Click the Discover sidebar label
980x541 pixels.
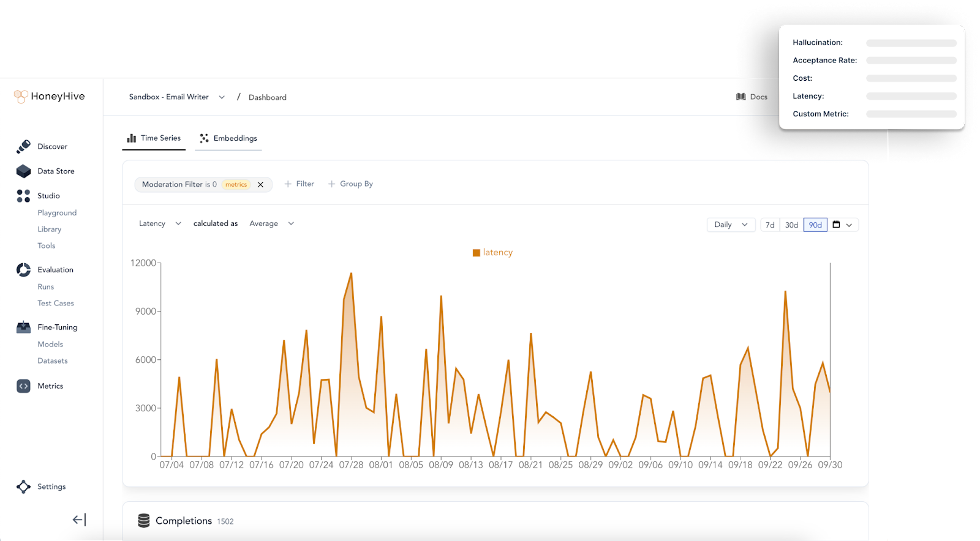(x=53, y=147)
